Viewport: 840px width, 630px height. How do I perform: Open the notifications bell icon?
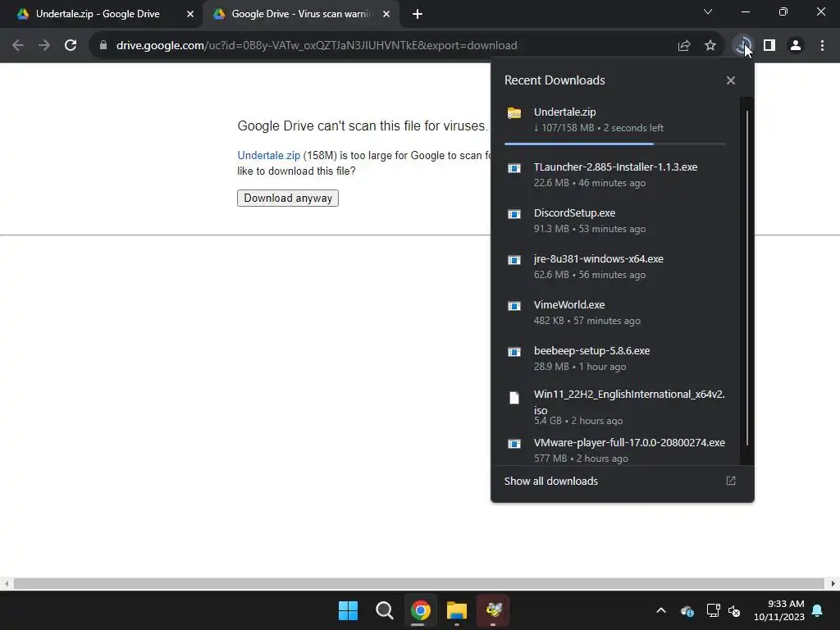click(818, 610)
